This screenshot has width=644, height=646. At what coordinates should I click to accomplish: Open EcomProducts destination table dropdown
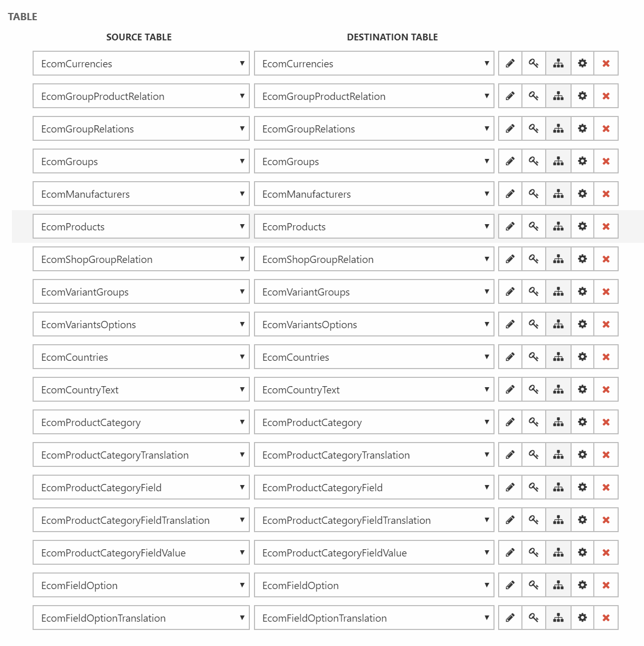[373, 226]
